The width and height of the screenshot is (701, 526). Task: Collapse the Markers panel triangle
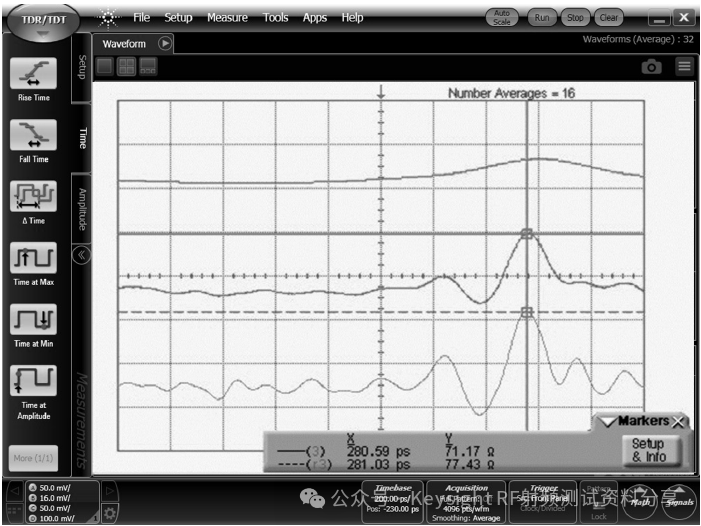click(x=608, y=421)
